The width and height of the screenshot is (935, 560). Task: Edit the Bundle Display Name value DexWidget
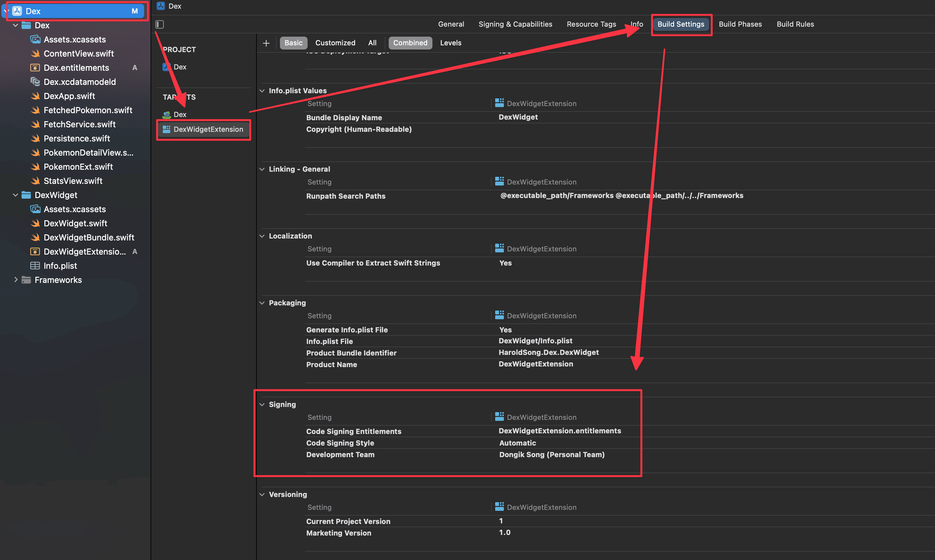coord(518,117)
